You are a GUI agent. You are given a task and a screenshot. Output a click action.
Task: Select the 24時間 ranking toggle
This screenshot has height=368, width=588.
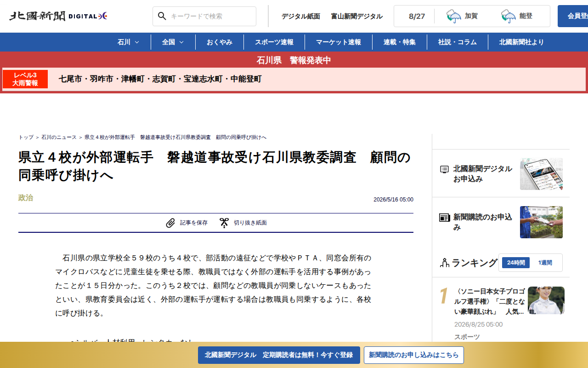(x=516, y=263)
